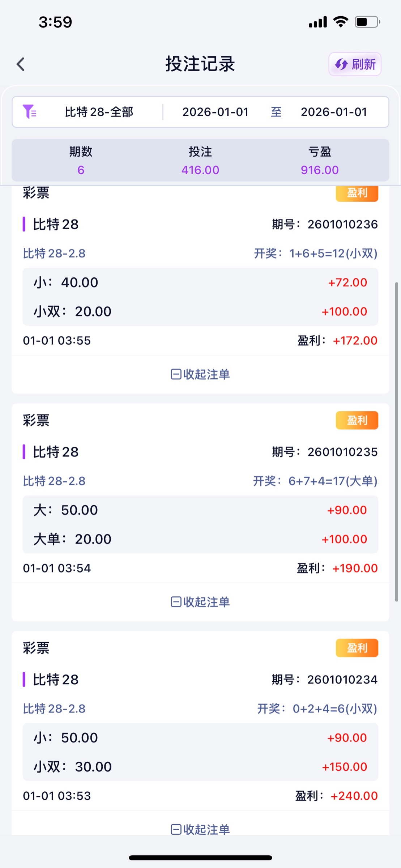Open the 比特28-全部 game filter
Image resolution: width=401 pixels, height=868 pixels.
pyautogui.click(x=99, y=112)
